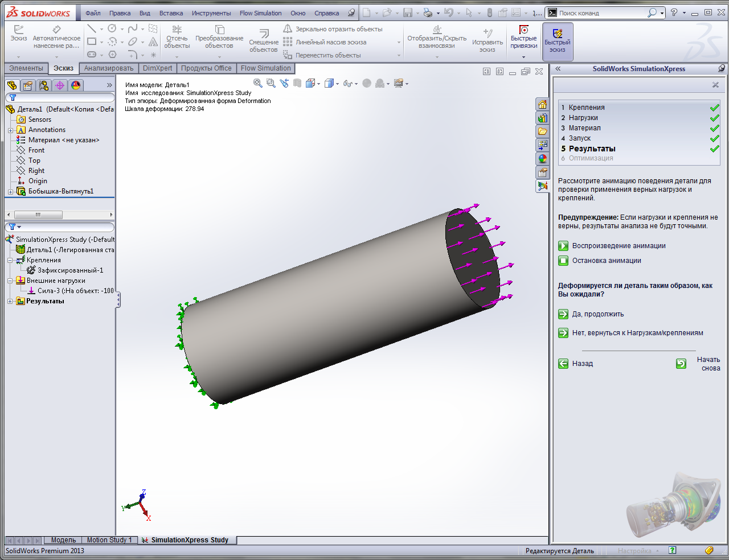
Task: Collapse the Внешние нагрузки node
Action: click(10, 281)
